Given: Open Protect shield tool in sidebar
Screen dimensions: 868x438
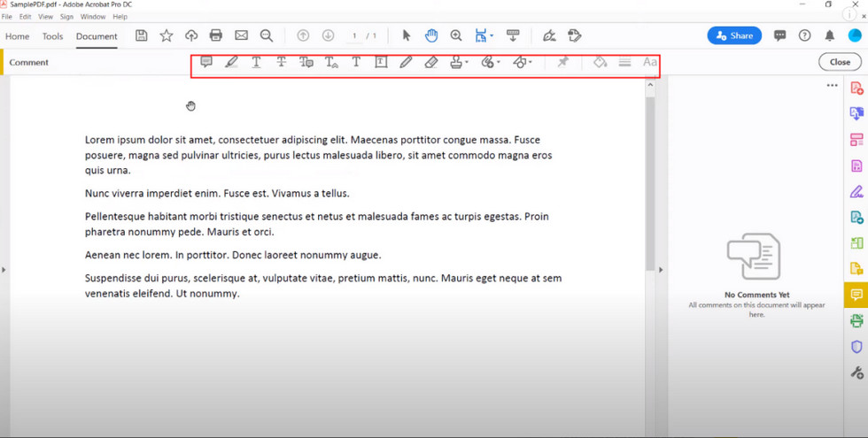Looking at the screenshot, I should tap(856, 347).
